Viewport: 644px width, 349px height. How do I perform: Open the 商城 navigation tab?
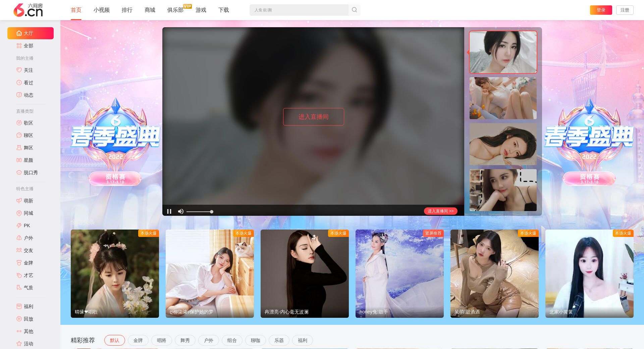click(x=150, y=10)
